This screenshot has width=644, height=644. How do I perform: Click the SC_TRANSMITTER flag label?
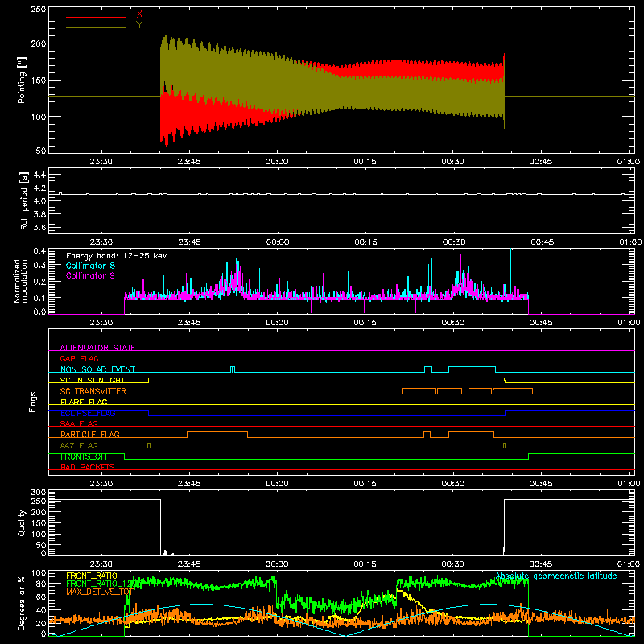tap(93, 390)
